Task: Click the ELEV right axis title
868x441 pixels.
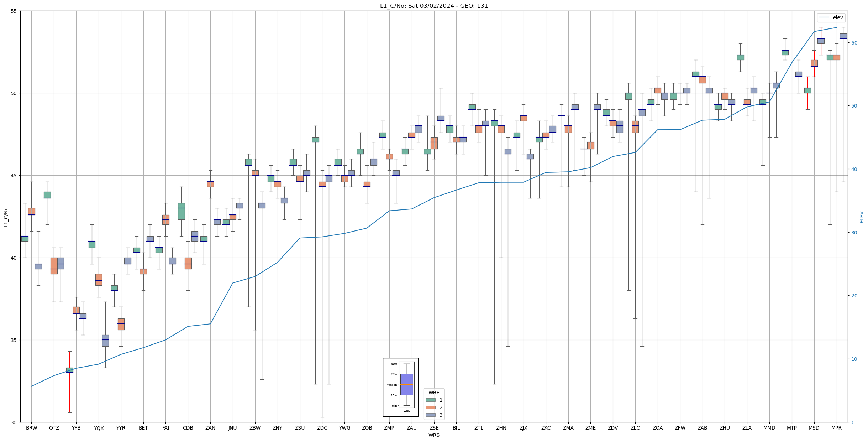Action: (x=862, y=217)
